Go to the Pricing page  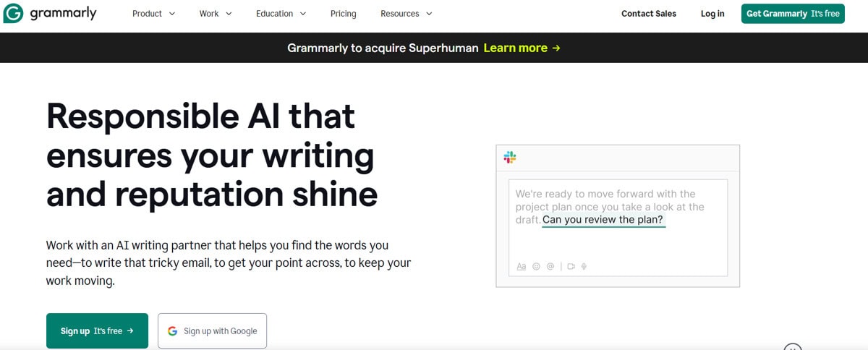[343, 14]
